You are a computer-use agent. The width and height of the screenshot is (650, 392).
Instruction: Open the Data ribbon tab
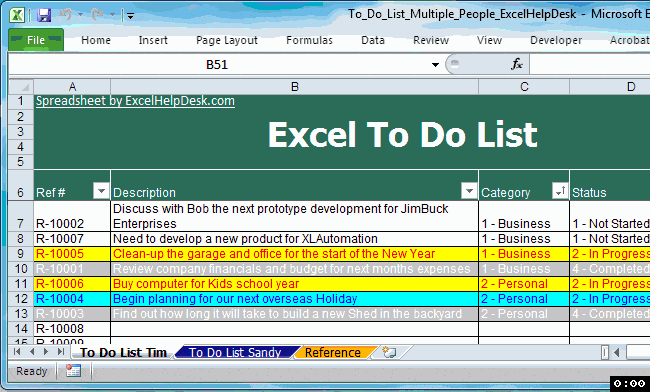tap(373, 40)
